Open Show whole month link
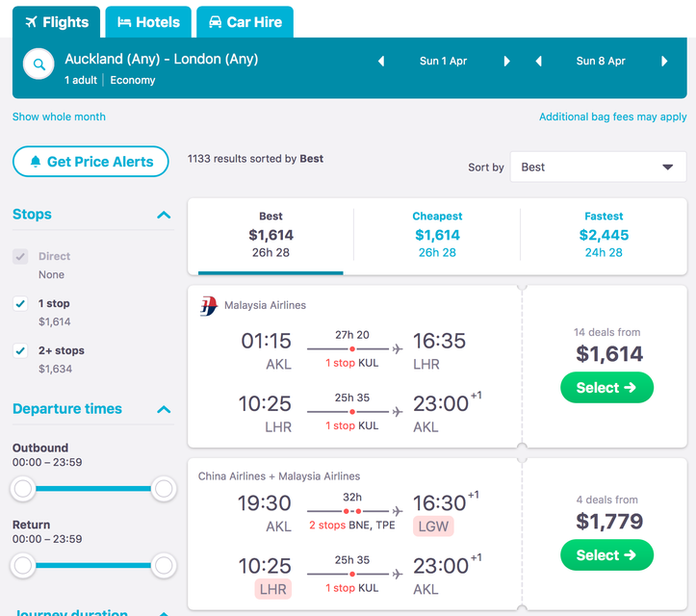Screen dimensions: 696x616 (x=59, y=116)
